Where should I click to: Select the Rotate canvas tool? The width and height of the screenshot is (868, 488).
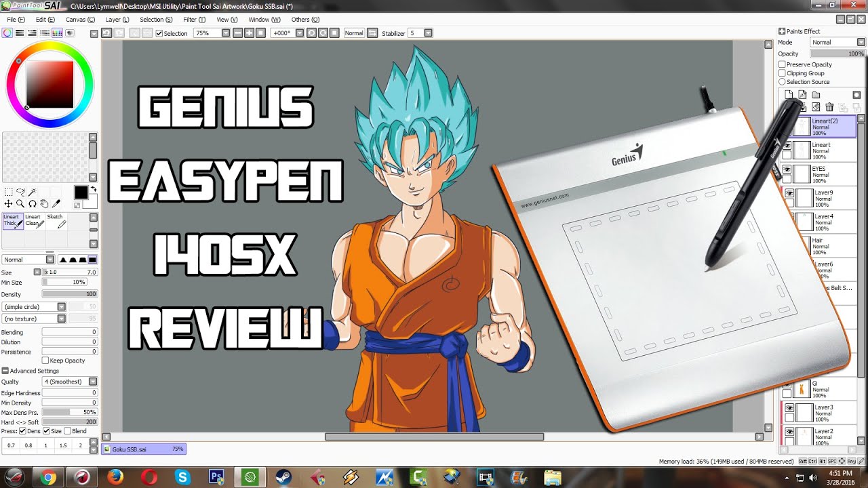click(x=32, y=203)
